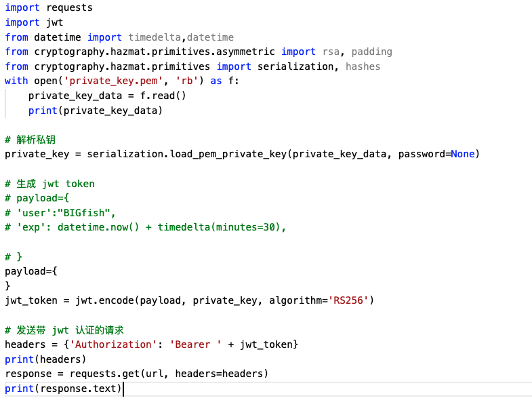Click 'password=None' argument
This screenshot has height=398, width=532.
pos(436,154)
